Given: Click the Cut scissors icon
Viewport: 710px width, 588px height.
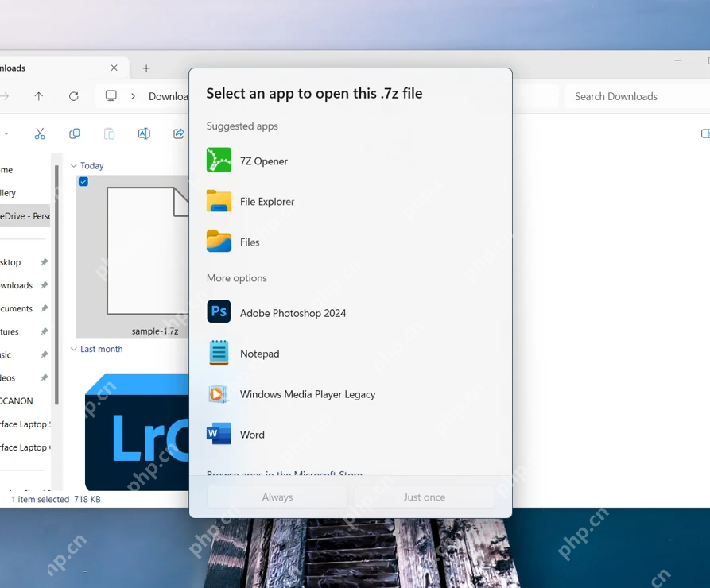Looking at the screenshot, I should 40,133.
